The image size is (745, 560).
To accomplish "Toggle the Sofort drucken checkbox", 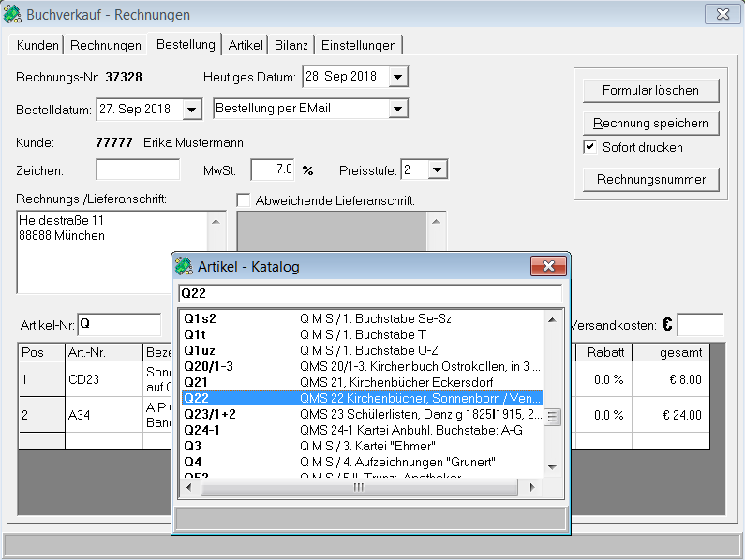I will [589, 147].
